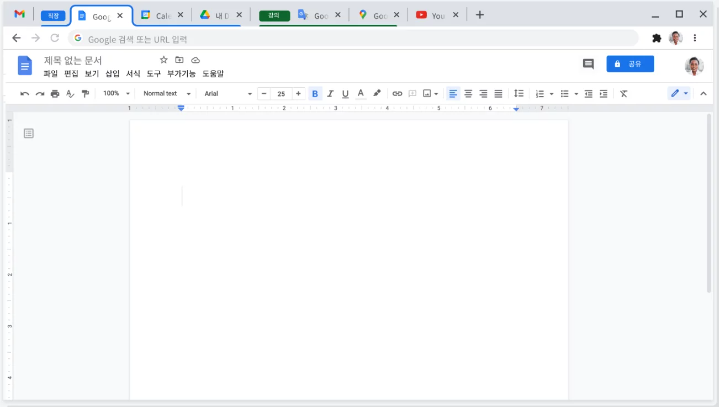Expand numbered list options arrow
This screenshot has width=719, height=407.
coord(552,94)
